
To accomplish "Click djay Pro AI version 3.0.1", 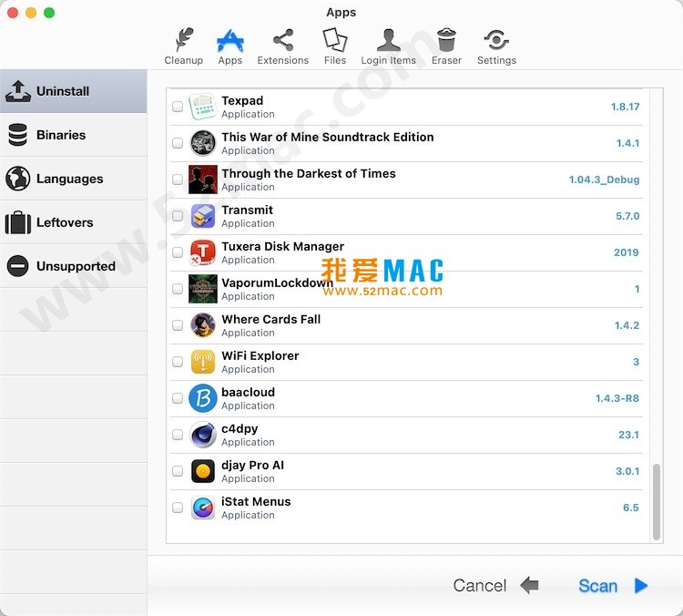I will point(627,471).
